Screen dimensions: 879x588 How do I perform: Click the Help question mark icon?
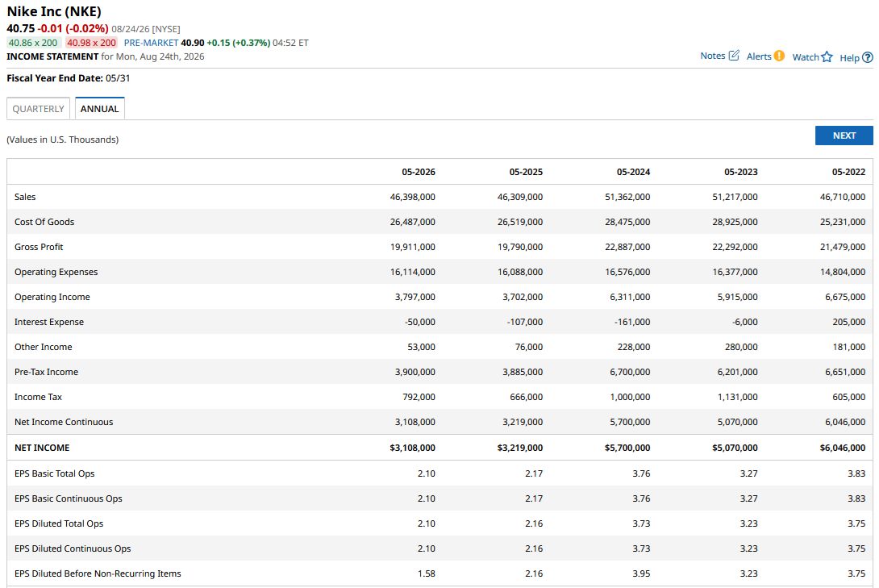coord(867,57)
